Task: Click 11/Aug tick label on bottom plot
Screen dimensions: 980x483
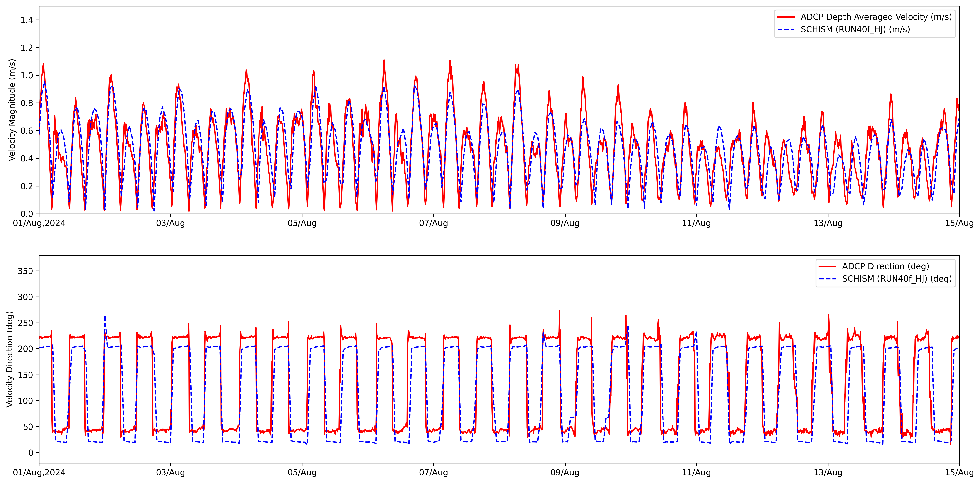Action: pyautogui.click(x=696, y=473)
